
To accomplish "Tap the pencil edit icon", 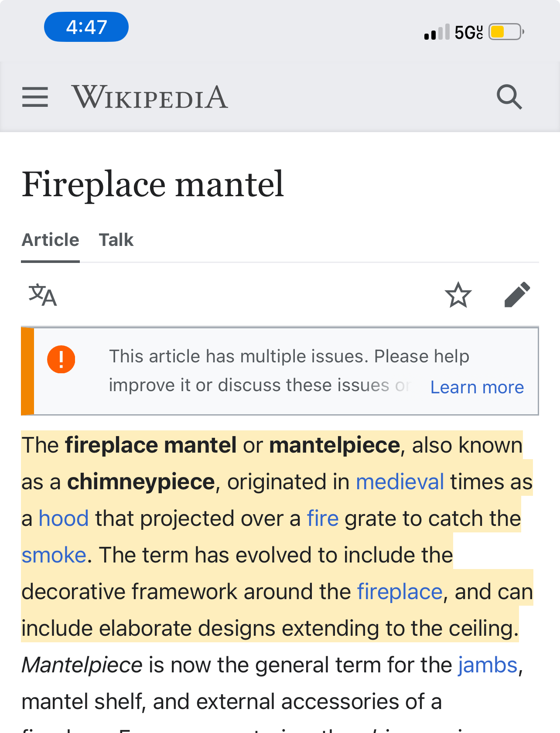I will (x=517, y=295).
